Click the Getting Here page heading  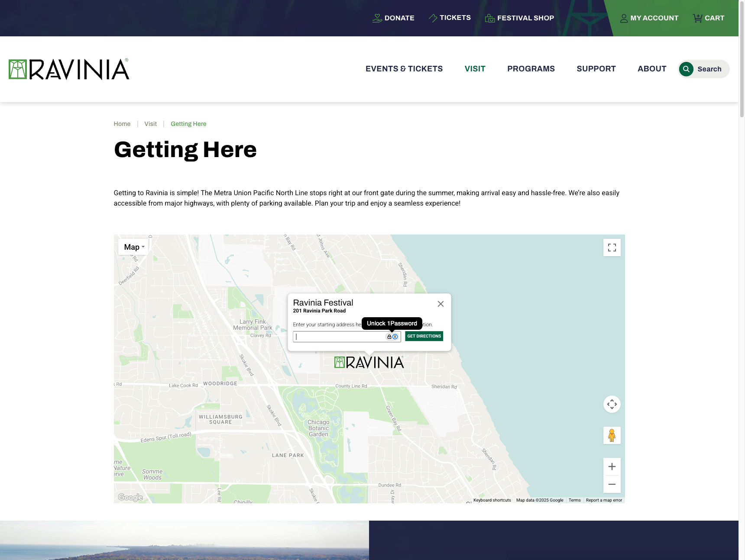tap(185, 150)
